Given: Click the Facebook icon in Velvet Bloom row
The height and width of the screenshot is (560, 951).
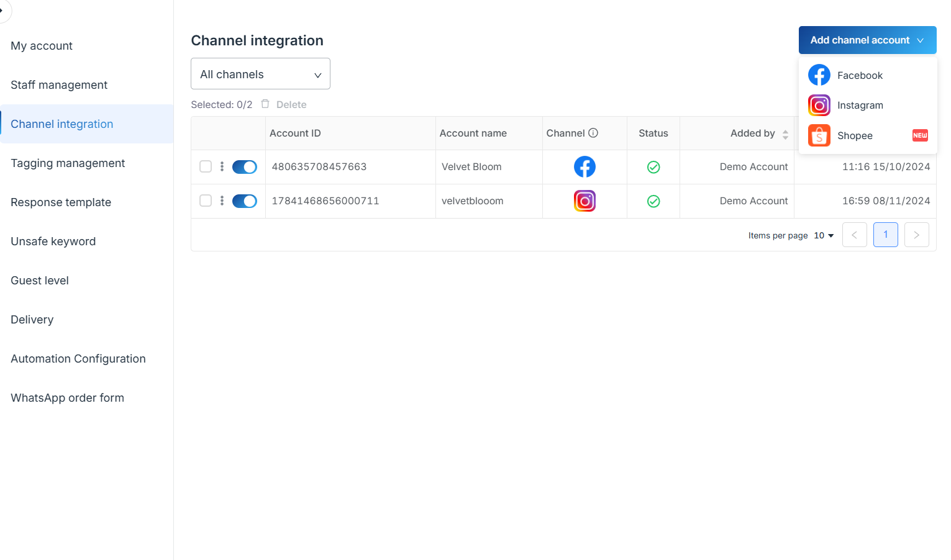Looking at the screenshot, I should coord(585,167).
